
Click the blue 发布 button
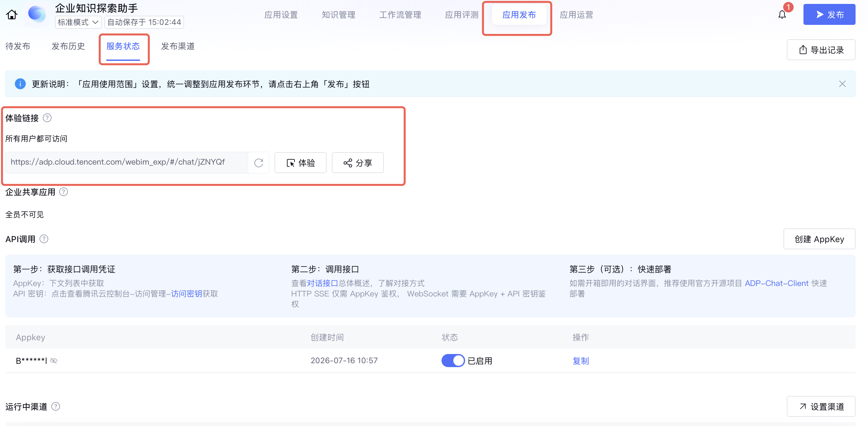[x=829, y=14]
